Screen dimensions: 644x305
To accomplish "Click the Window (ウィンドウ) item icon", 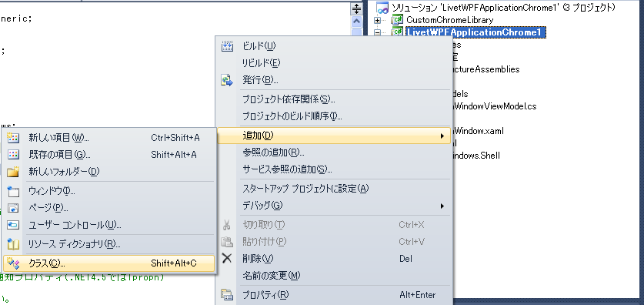I will [14, 191].
